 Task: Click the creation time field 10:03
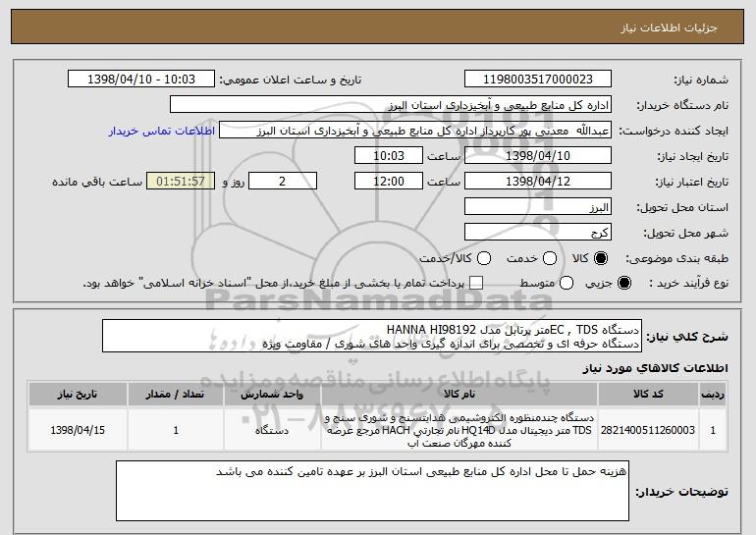tap(389, 156)
